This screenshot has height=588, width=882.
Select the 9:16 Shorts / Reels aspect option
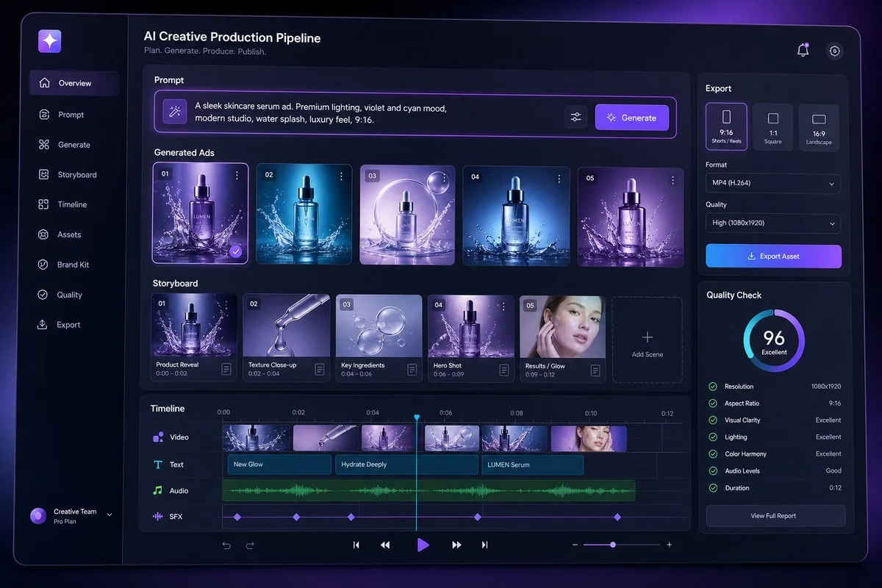tap(726, 126)
